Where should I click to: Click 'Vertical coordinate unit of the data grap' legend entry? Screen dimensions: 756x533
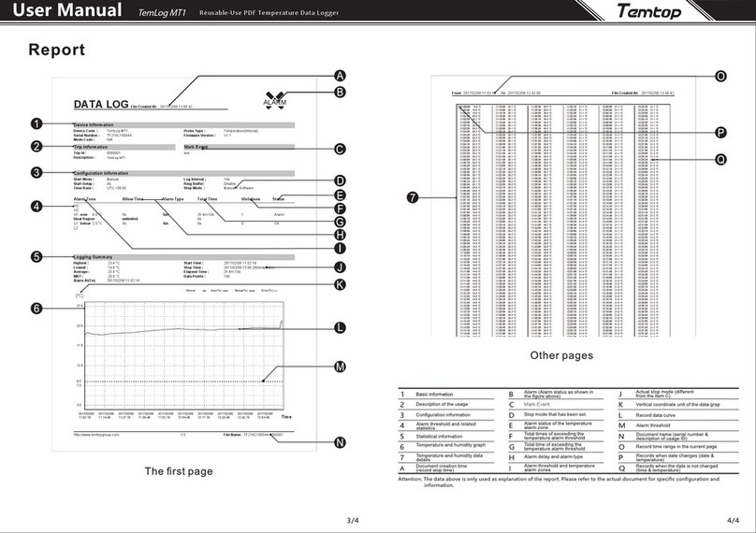pos(677,404)
